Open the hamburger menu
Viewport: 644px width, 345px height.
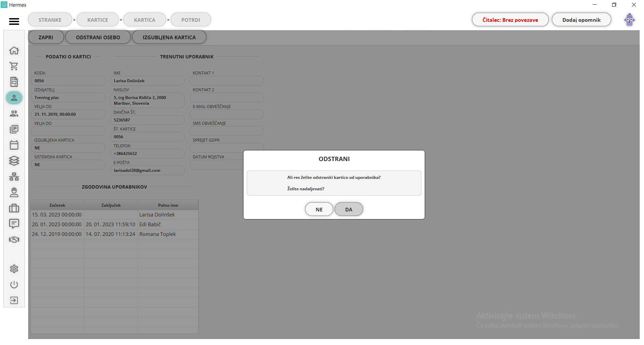pyautogui.click(x=14, y=21)
